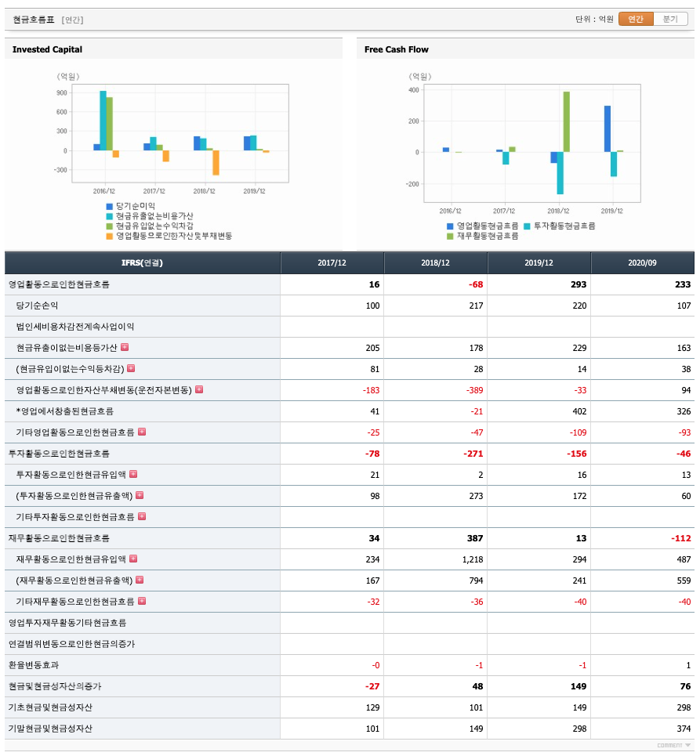Select the 기초현금및현금성자산 row label
Viewport: 700px width, 756px height.
click(x=50, y=707)
